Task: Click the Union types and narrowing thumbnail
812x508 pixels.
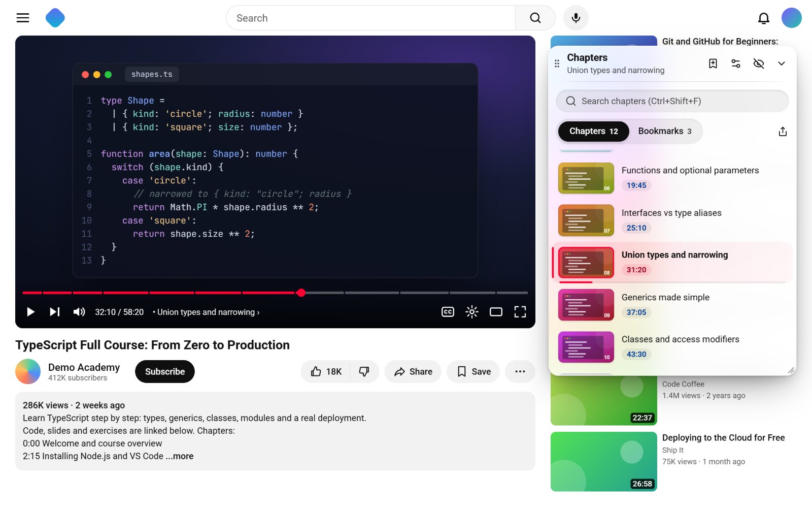Action: (586, 263)
